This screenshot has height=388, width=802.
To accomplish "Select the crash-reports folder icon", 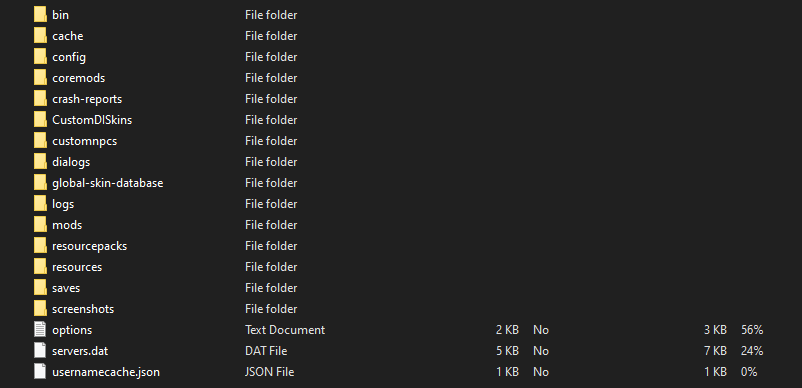I will [40, 99].
